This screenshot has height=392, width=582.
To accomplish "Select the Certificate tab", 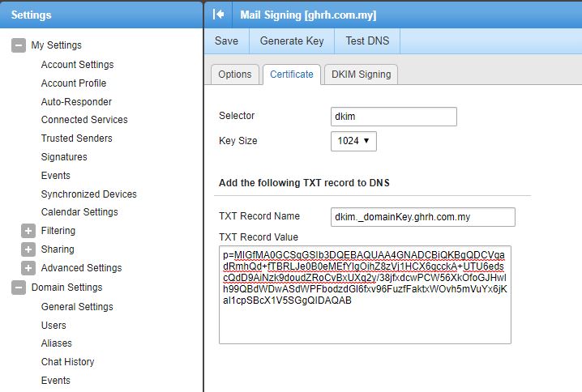I will 291,75.
